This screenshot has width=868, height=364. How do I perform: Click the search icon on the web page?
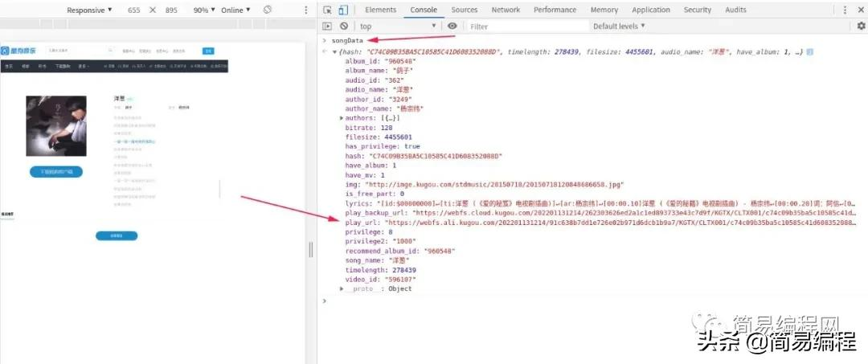(110, 51)
